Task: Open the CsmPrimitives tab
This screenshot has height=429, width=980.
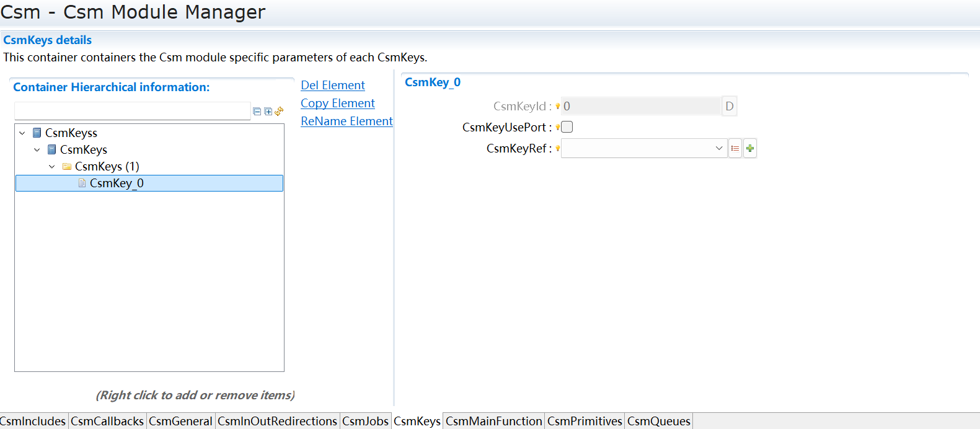Action: click(x=584, y=421)
